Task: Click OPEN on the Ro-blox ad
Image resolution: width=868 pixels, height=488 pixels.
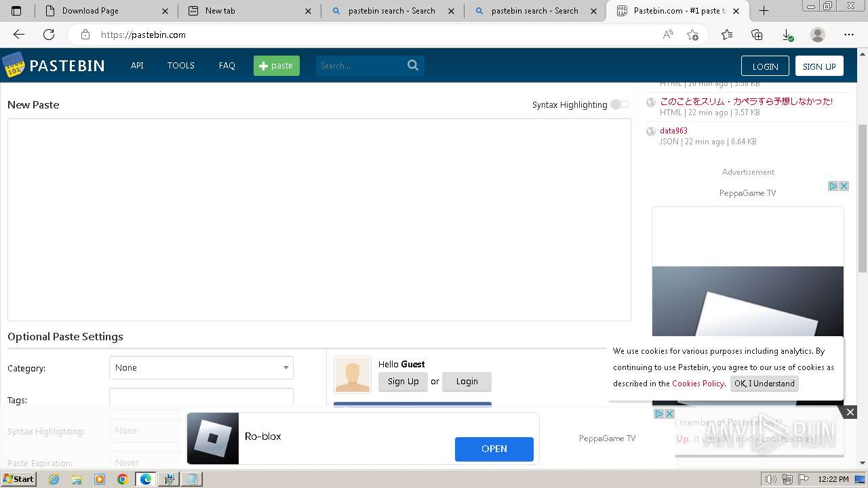Action: click(494, 449)
